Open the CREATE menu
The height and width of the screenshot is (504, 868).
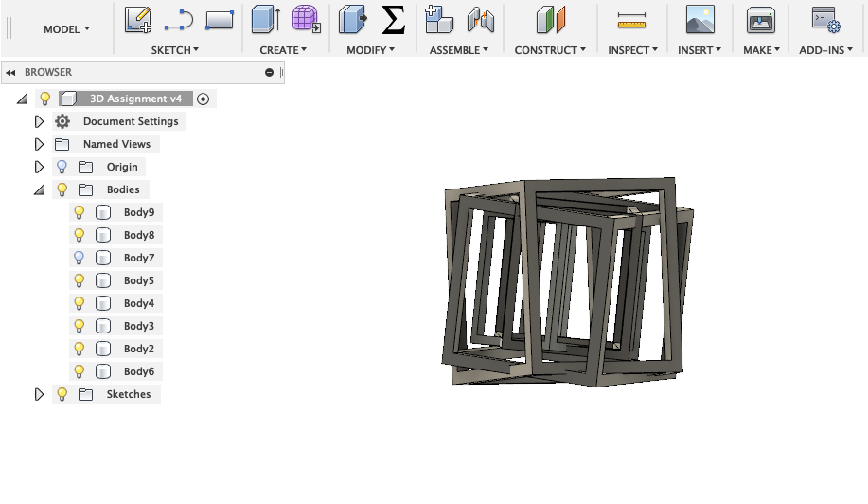(x=283, y=50)
